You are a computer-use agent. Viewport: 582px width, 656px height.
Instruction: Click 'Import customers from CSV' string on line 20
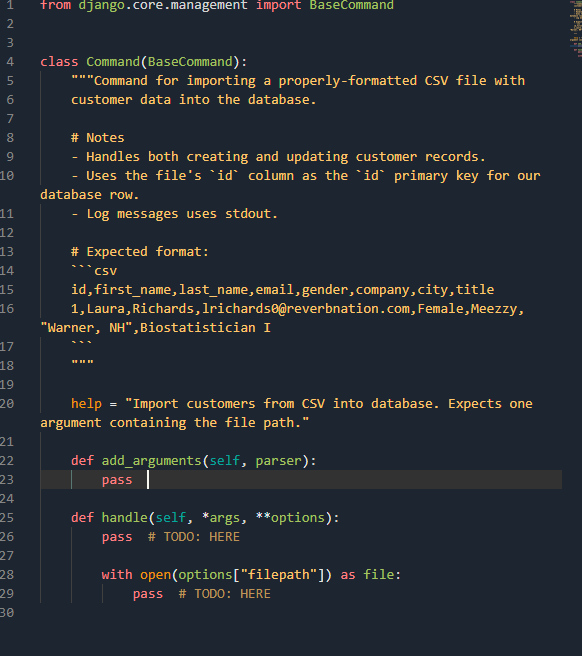(229, 404)
